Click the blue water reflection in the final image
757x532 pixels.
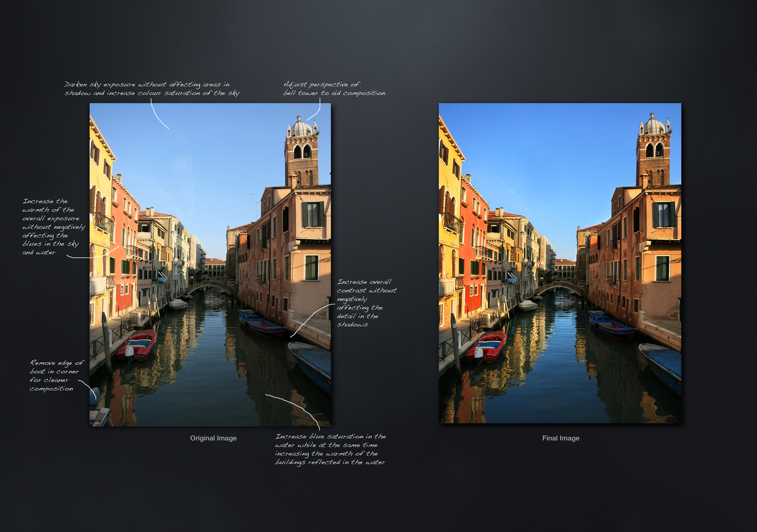(560, 379)
